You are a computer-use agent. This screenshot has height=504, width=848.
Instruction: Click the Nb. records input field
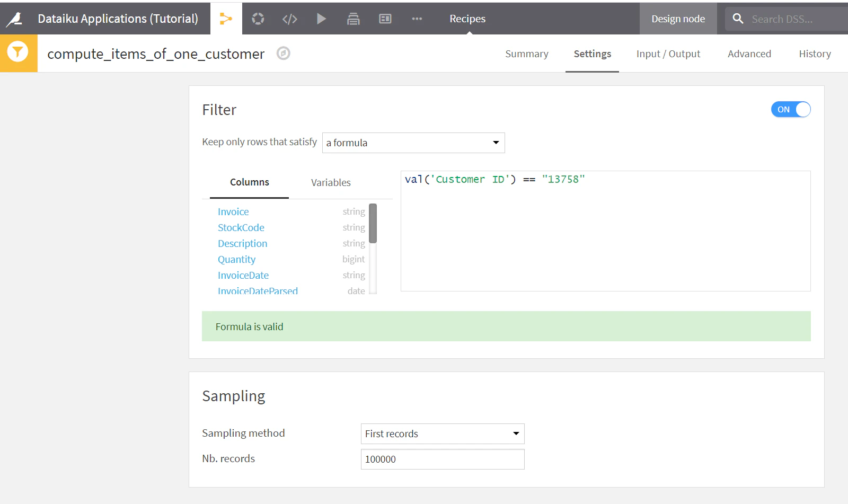(443, 459)
